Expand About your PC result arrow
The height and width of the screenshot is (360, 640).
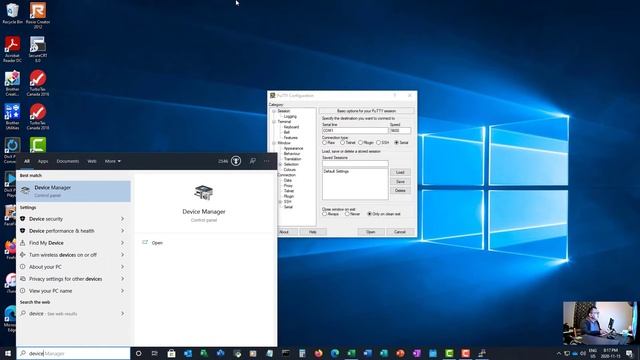122,267
